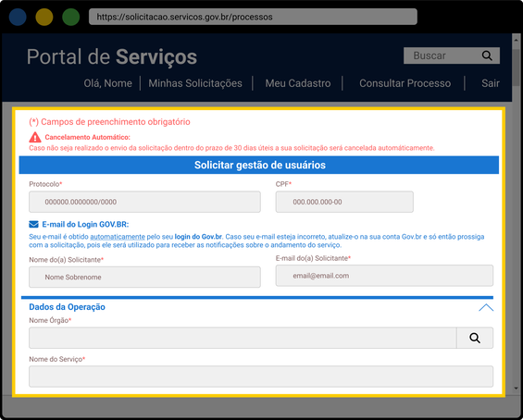The image size is (523, 420).
Task: Click the yellow window control circle
Action: pos(44,17)
